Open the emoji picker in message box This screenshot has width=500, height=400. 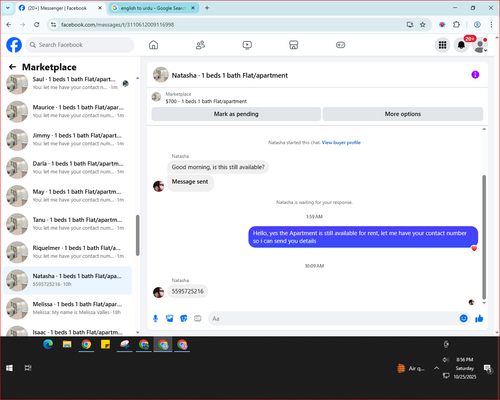pos(464,318)
